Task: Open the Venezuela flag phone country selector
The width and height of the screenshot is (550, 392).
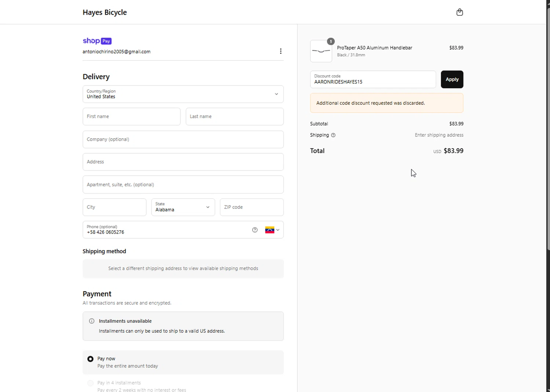Action: [x=272, y=230]
